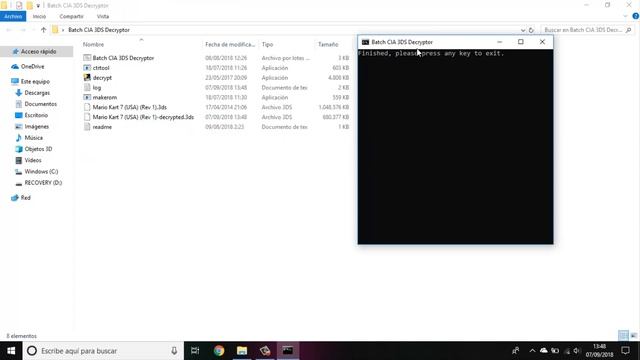Open Red network in navigation pane

(25, 198)
